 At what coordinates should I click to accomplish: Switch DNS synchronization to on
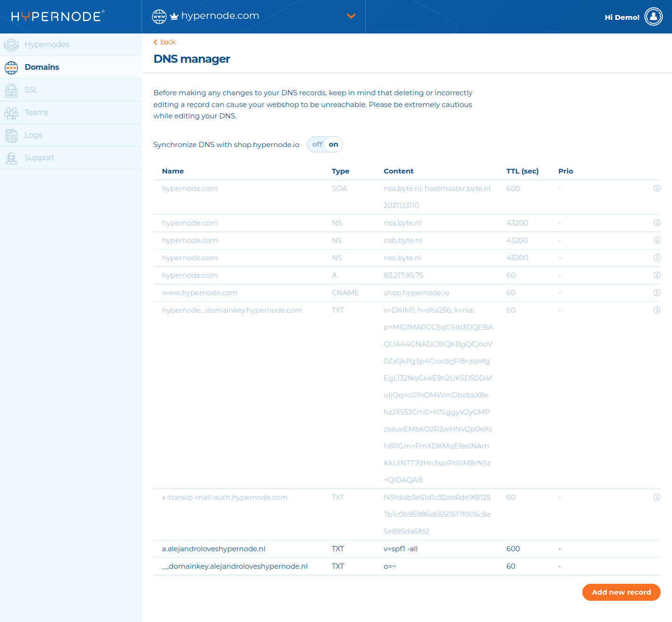334,144
